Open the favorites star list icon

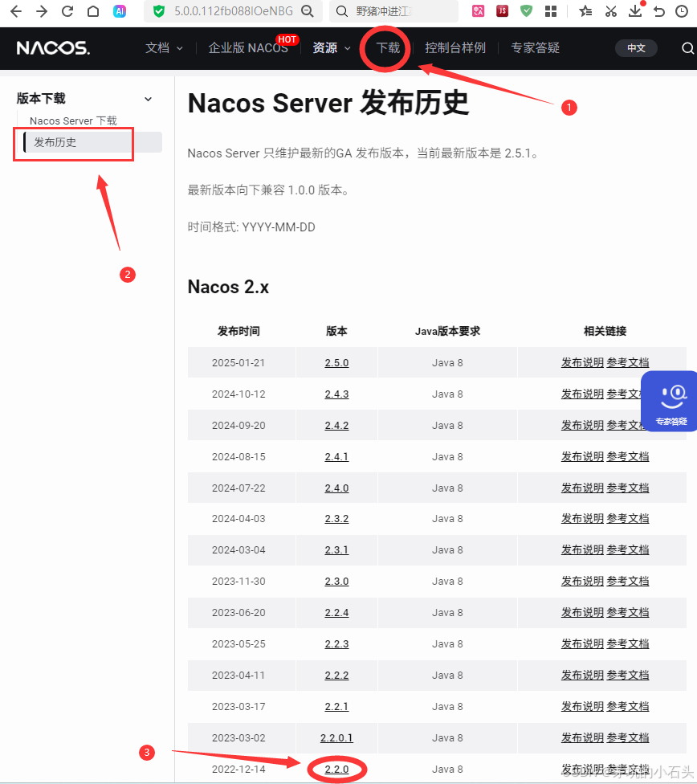click(585, 11)
